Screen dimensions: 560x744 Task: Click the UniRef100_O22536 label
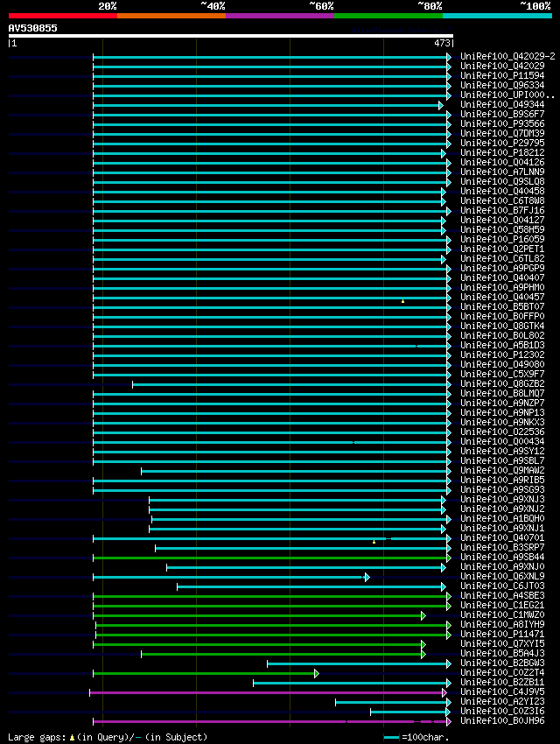tap(502, 432)
